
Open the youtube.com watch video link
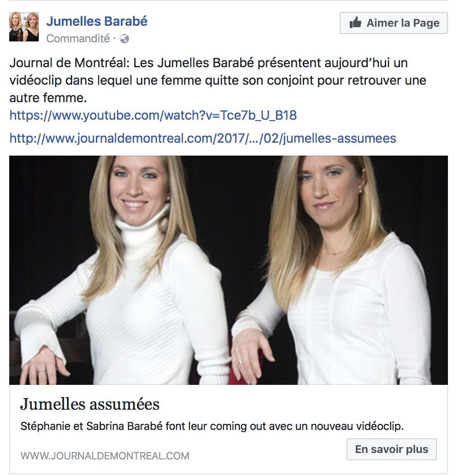(153, 116)
